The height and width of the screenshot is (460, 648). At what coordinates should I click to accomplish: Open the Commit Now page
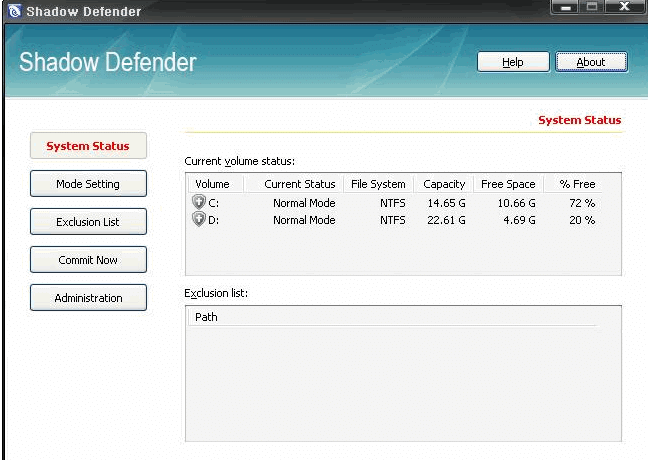pos(88,260)
